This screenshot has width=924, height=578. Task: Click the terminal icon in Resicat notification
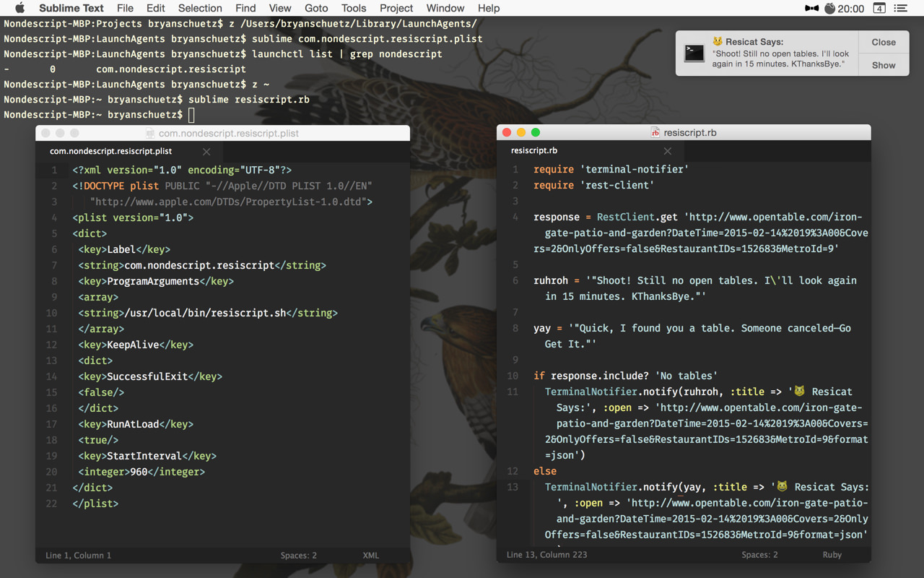(x=694, y=53)
